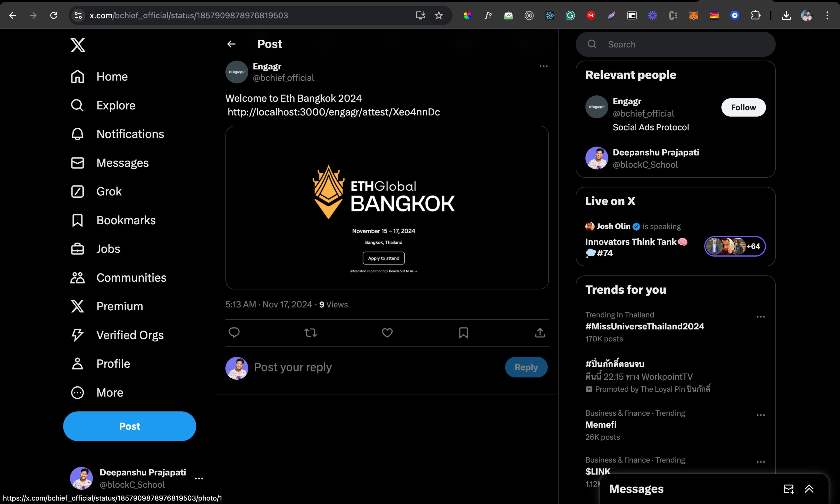
Task: Open options for $LINK trend
Action: pos(761,462)
